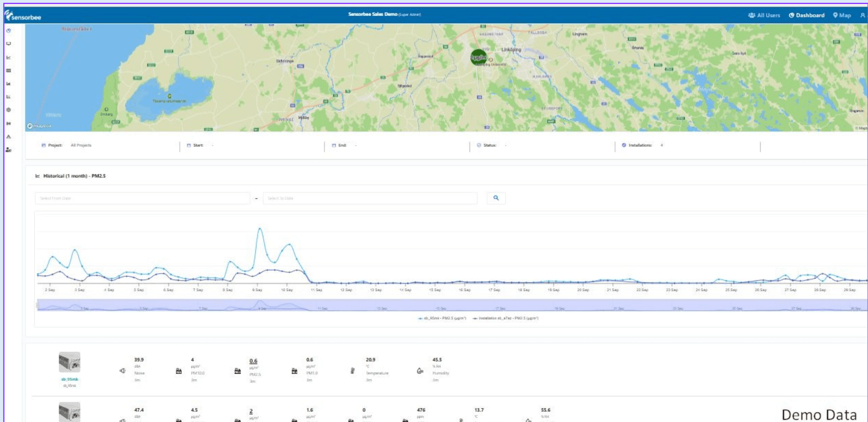Click the Sensorbee logo
The width and height of the screenshot is (868, 422).
click(x=23, y=16)
